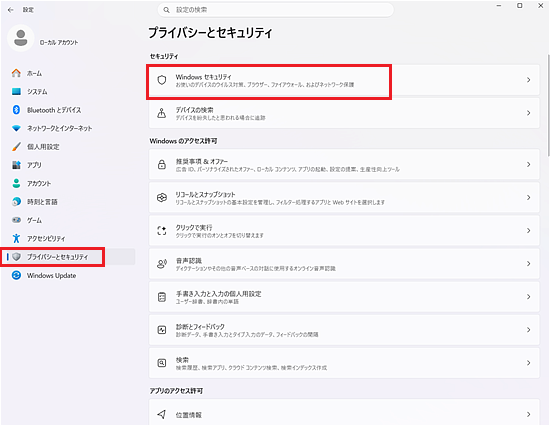550x426 pixels.
Task: Expand the クリックで実行 row chevron
Action: pyautogui.click(x=529, y=231)
